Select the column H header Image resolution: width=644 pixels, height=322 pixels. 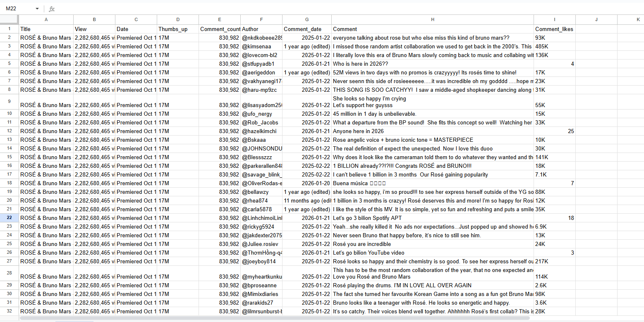coord(432,19)
